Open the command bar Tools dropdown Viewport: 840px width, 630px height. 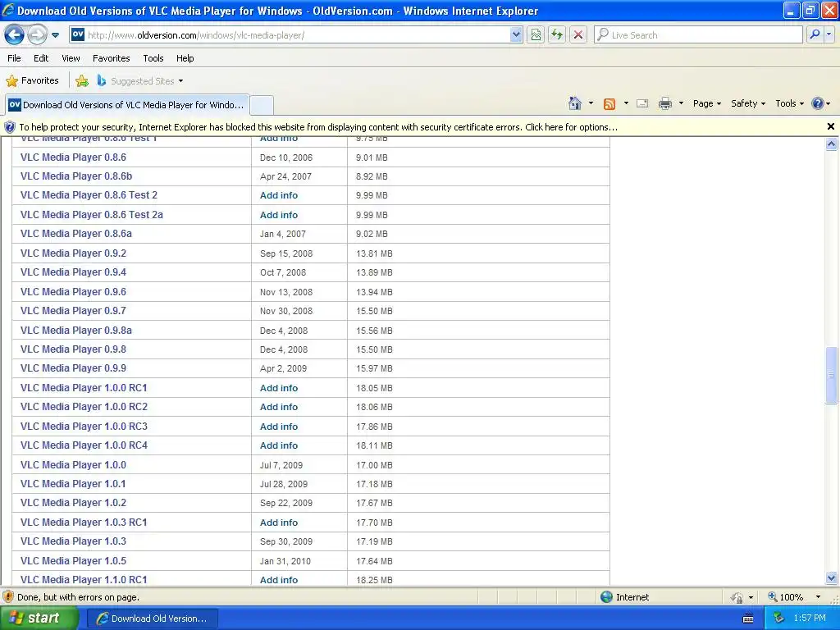[x=790, y=103]
